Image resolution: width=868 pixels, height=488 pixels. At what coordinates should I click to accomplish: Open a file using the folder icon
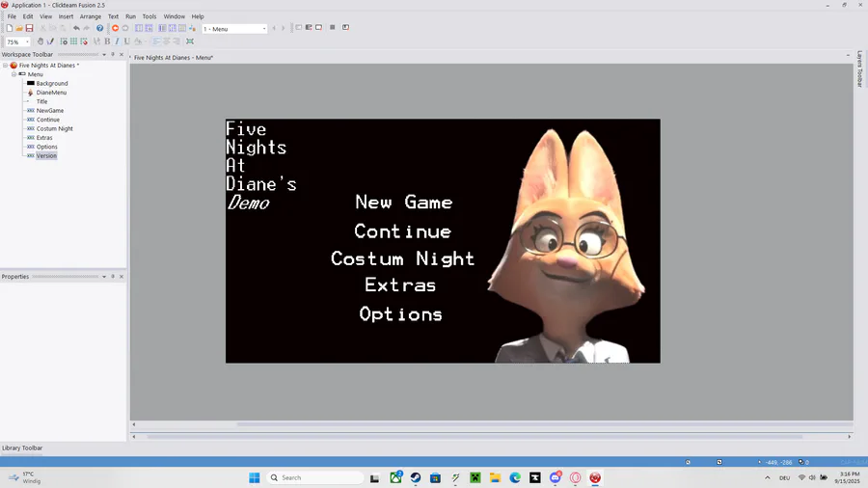point(19,28)
